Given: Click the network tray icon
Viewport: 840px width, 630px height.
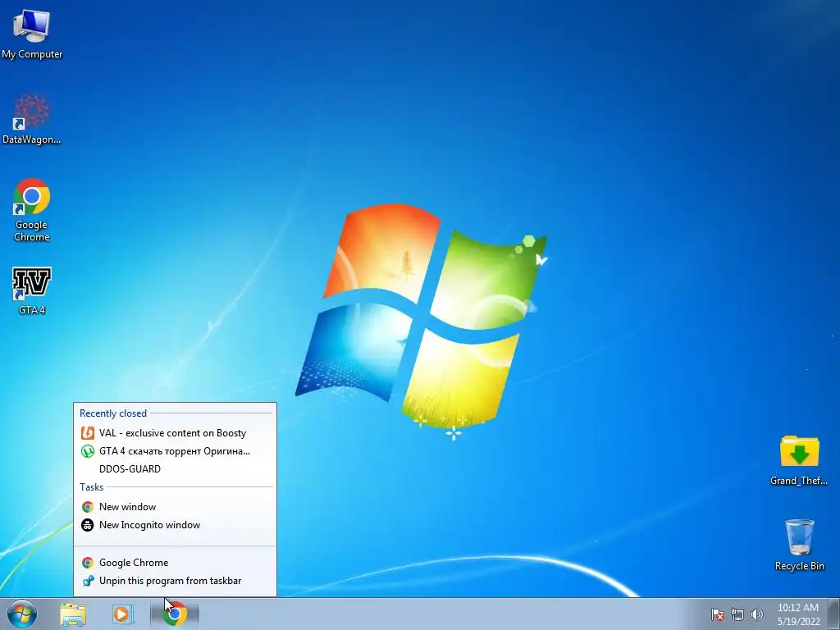Looking at the screenshot, I should coord(737,614).
